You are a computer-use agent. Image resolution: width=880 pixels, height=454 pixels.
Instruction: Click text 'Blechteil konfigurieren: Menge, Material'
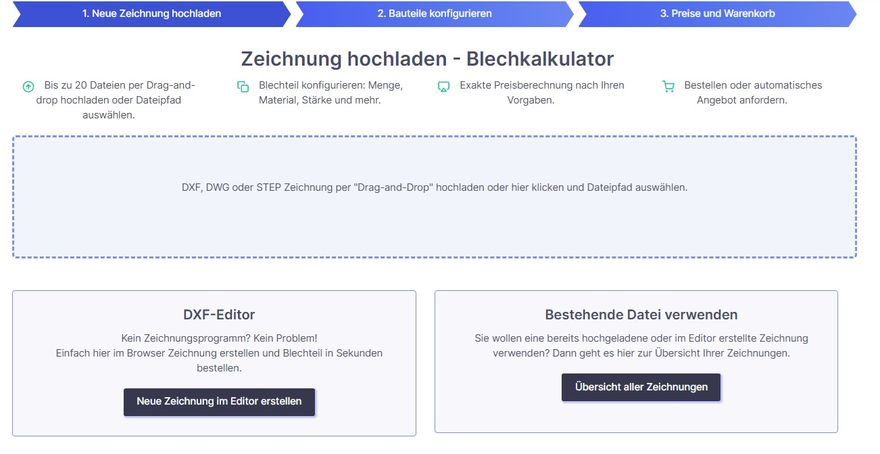(331, 93)
